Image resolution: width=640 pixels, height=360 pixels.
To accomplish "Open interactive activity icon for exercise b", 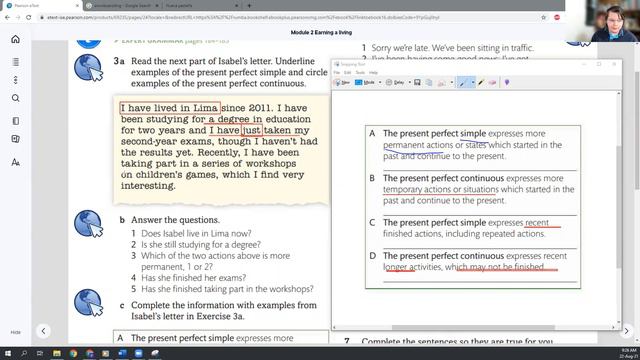I will click(x=89, y=224).
